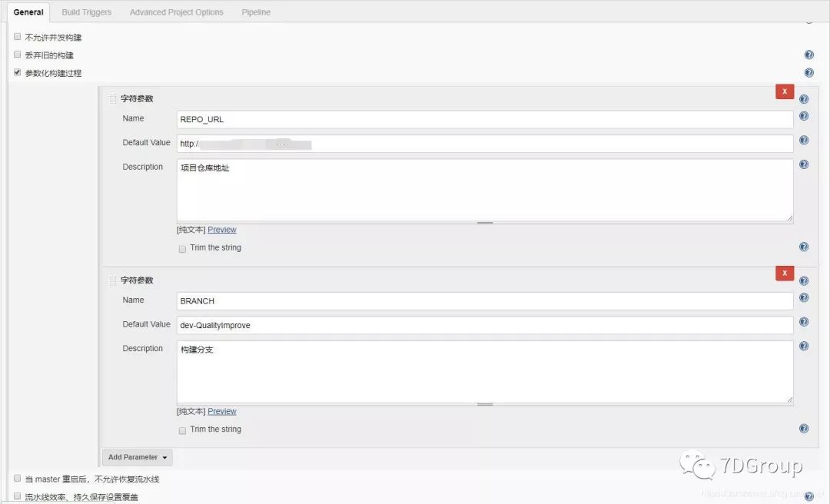Switch to the General tab
830x504 pixels.
pos(28,12)
